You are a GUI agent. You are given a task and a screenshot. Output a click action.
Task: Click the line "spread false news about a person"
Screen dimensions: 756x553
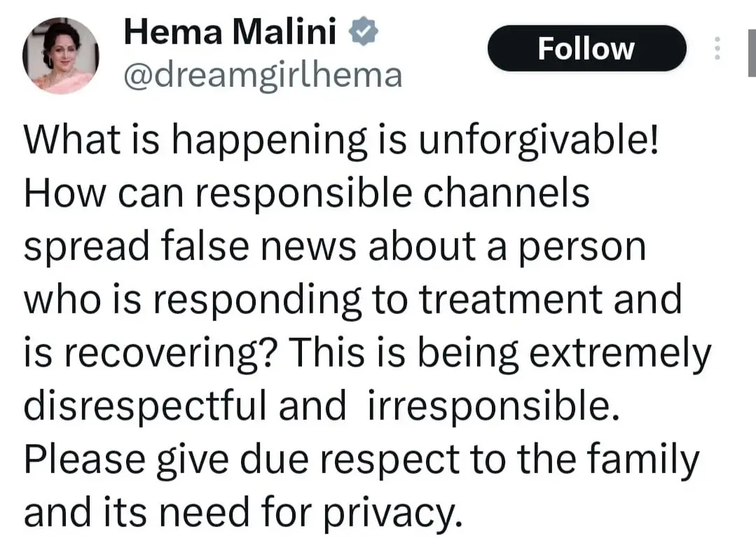click(334, 247)
